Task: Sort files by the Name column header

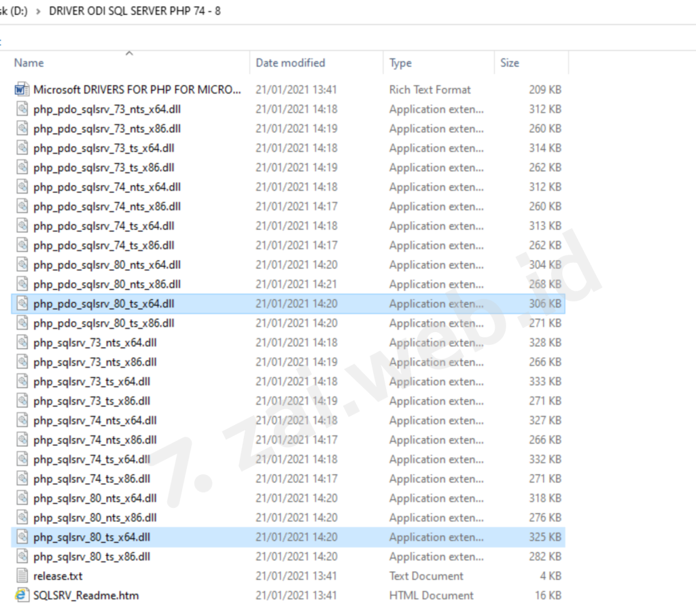Action: pos(29,62)
